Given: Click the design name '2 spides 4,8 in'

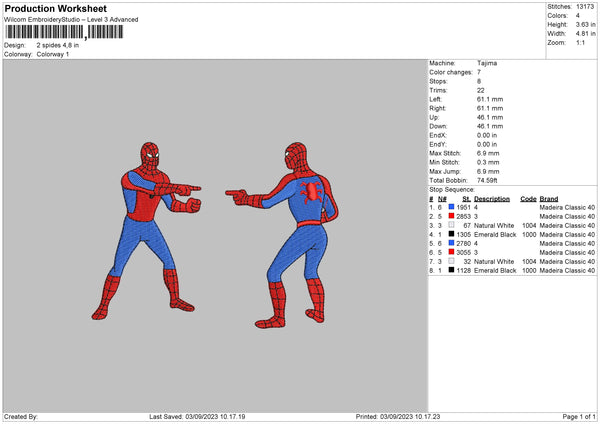Looking at the screenshot, I should click(x=58, y=45).
